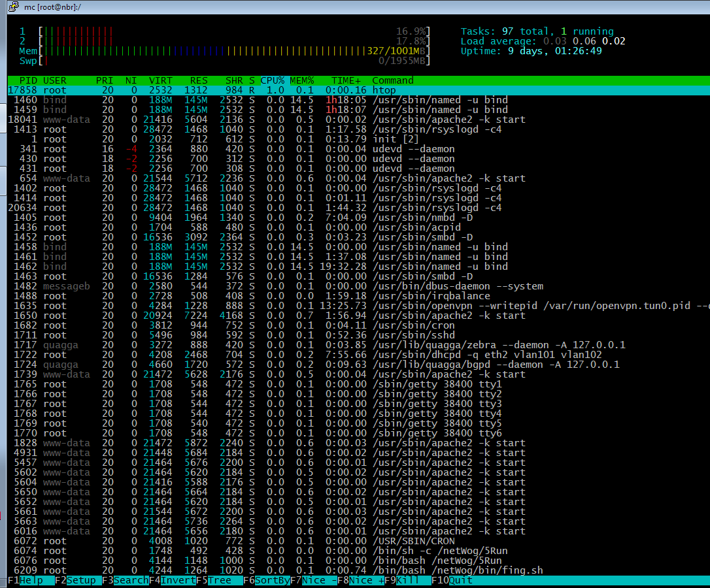Open the F2 Setup menu
710x588 pixels.
(82, 580)
